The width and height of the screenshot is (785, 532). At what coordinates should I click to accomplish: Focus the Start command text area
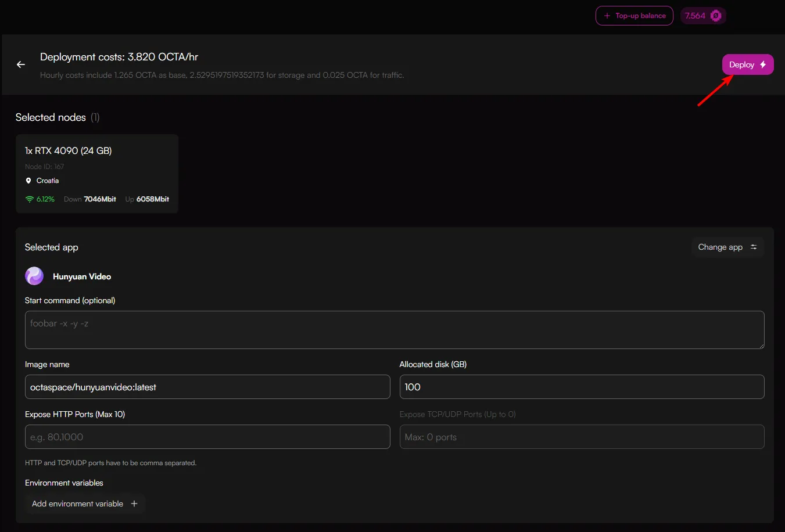coord(394,330)
